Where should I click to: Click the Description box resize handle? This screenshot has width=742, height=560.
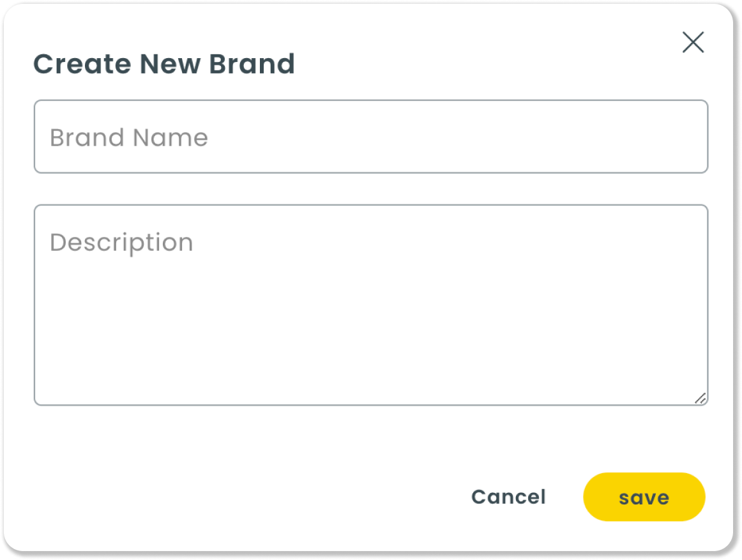tap(700, 398)
